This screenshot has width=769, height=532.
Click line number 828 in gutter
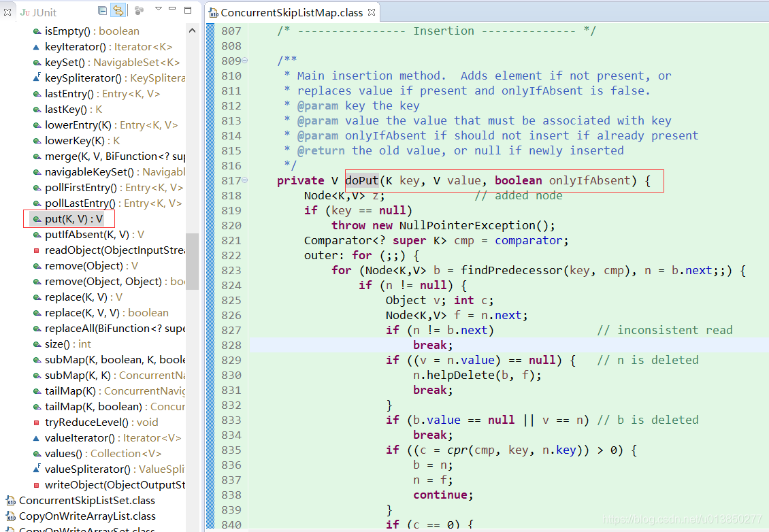pos(231,345)
